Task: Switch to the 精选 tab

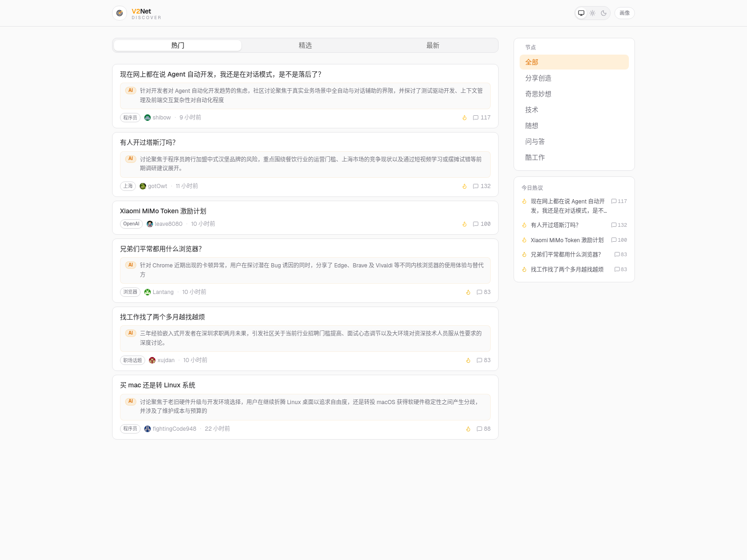Action: click(x=305, y=45)
